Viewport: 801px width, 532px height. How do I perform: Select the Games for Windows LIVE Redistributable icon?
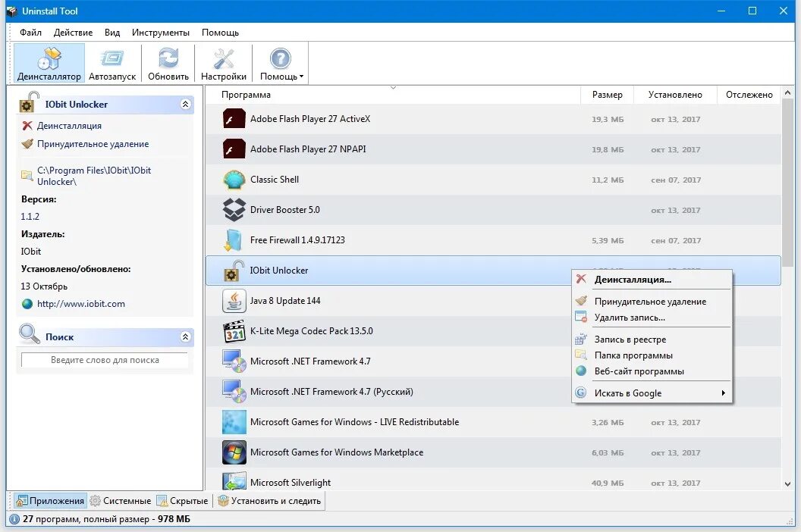[x=234, y=422]
